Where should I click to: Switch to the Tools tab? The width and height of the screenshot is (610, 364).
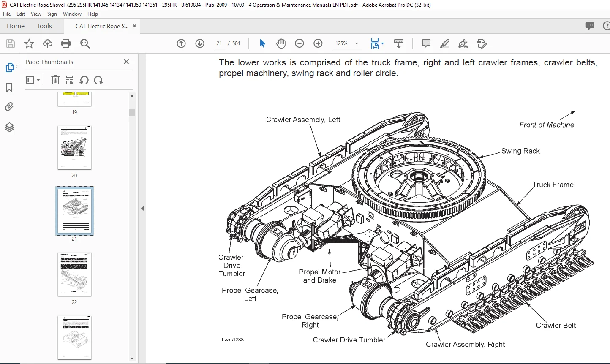(x=44, y=26)
